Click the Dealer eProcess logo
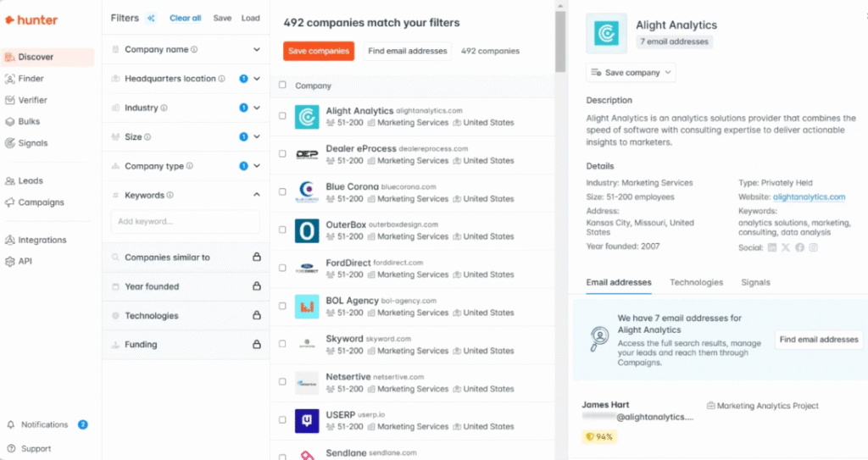This screenshot has width=868, height=460. [307, 154]
